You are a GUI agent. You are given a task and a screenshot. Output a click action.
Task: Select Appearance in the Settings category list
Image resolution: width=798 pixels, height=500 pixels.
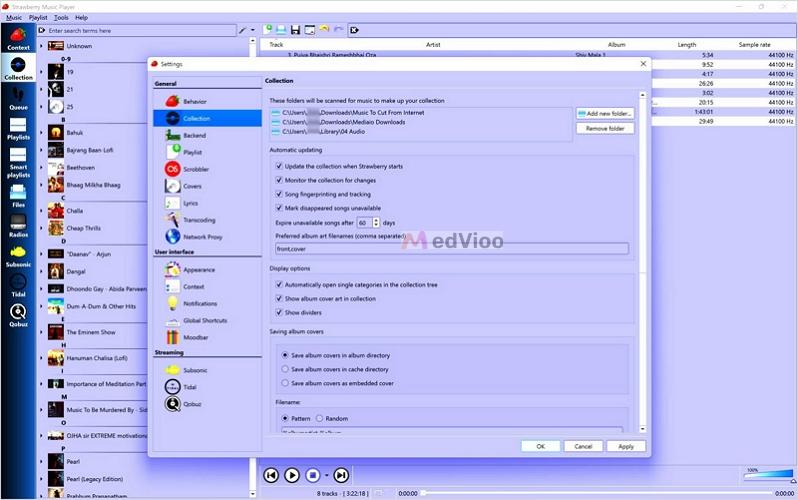207,270
